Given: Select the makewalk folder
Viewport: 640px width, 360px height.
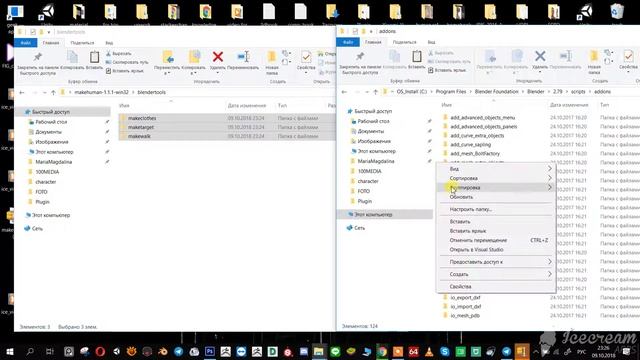Looking at the screenshot, I should pyautogui.click(x=139, y=136).
